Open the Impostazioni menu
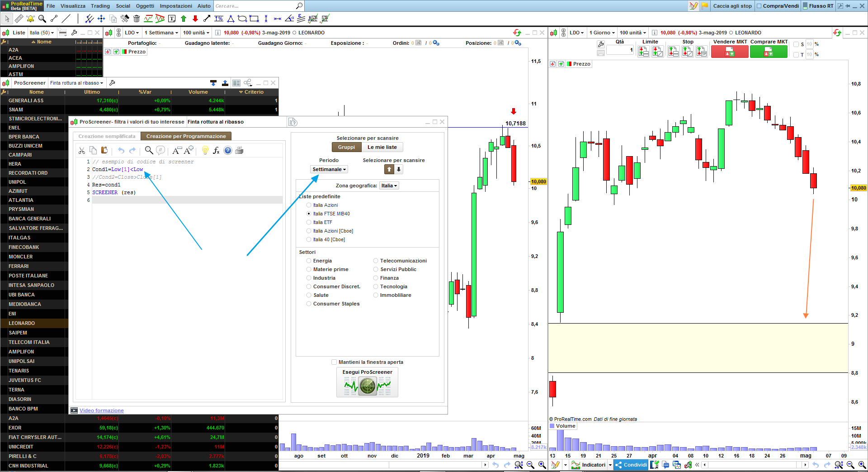The height and width of the screenshot is (472, 868). (176, 6)
